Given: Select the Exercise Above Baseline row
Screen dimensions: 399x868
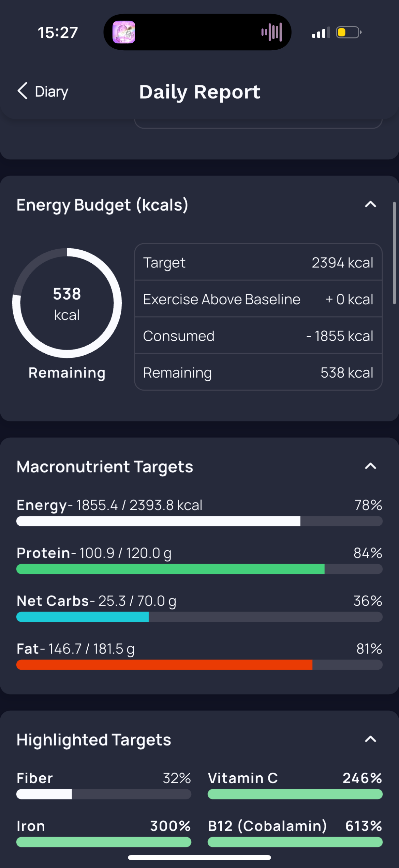Looking at the screenshot, I should [x=258, y=299].
